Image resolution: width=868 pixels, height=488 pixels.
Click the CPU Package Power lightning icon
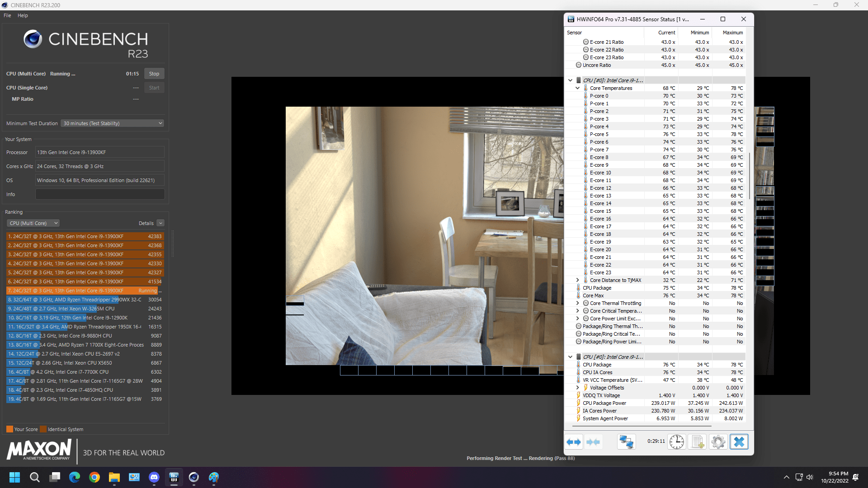click(x=578, y=403)
